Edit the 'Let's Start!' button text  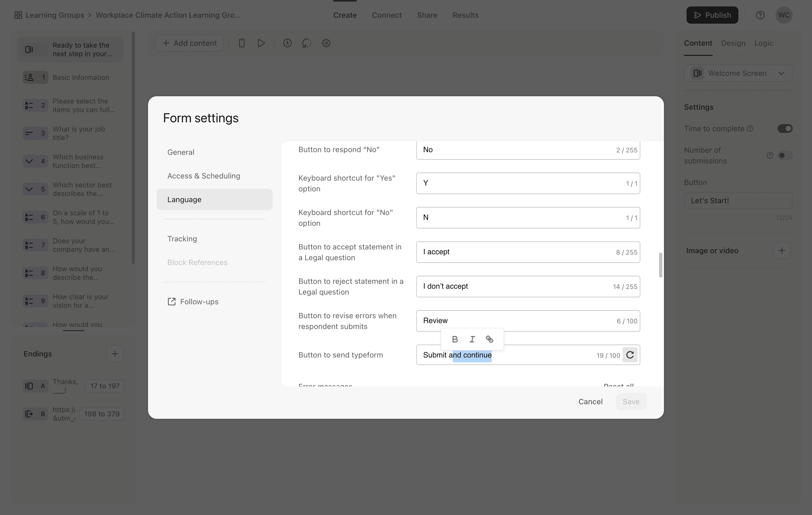738,201
